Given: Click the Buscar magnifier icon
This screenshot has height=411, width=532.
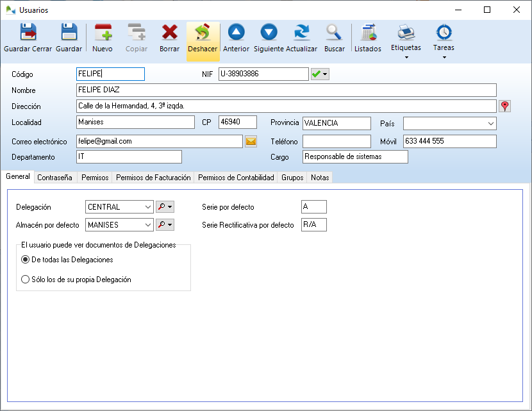Looking at the screenshot, I should tap(334, 35).
